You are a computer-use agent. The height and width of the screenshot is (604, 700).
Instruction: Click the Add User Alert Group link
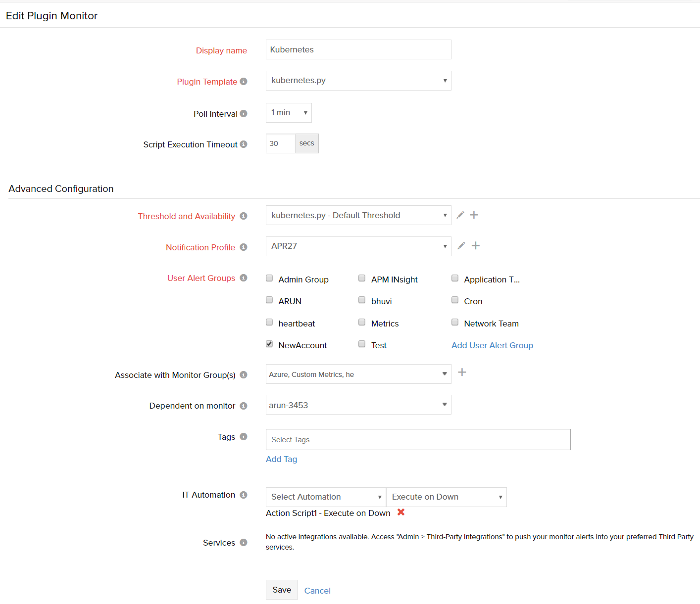492,345
